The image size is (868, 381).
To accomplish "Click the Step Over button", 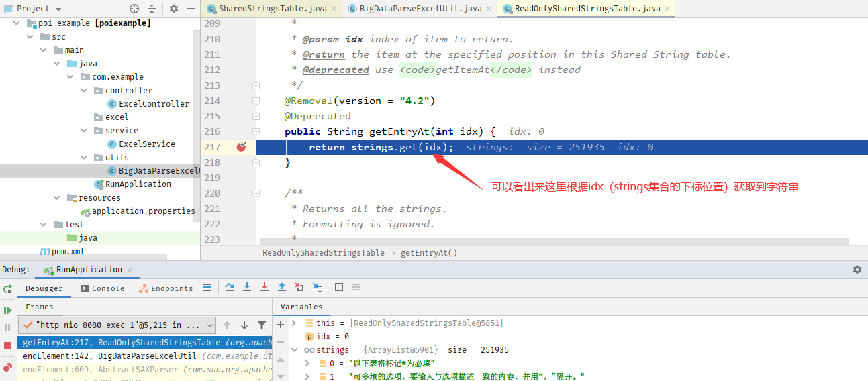I will tap(230, 287).
